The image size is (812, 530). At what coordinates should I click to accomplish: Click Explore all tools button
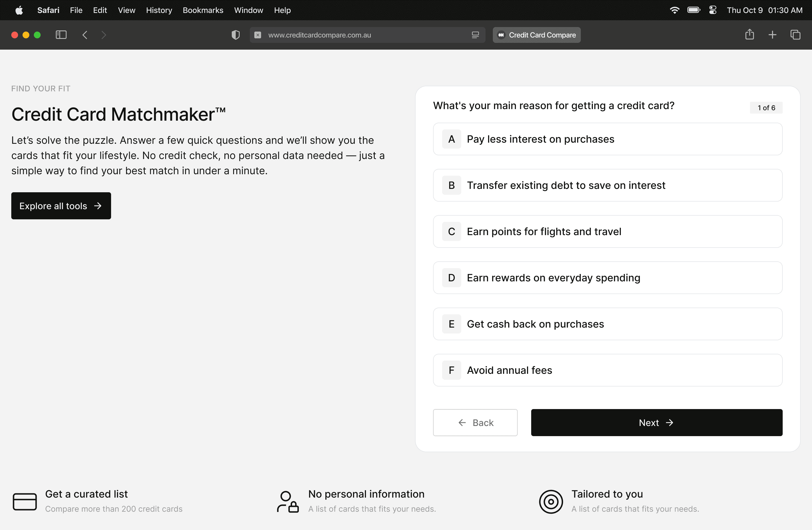point(61,206)
